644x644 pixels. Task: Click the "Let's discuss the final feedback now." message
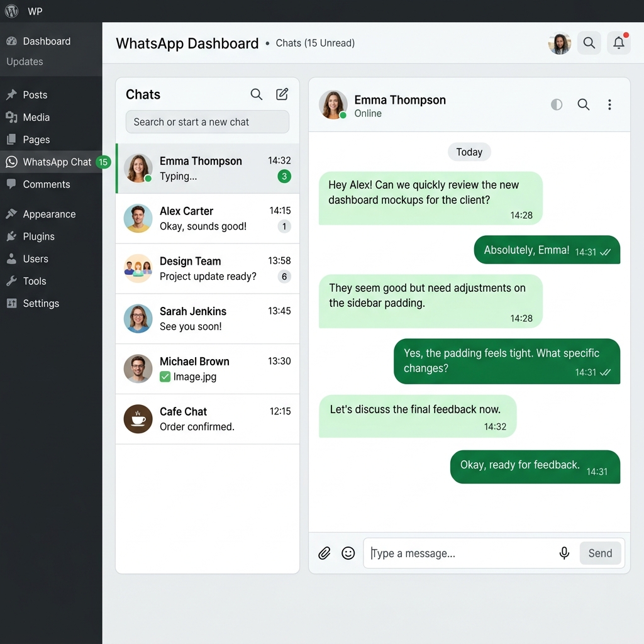[x=418, y=416]
